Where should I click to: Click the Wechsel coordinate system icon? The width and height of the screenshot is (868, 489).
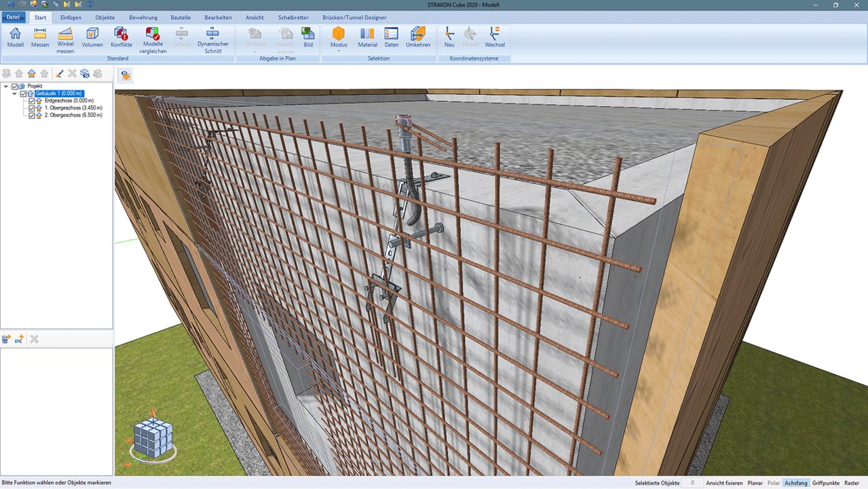click(494, 37)
